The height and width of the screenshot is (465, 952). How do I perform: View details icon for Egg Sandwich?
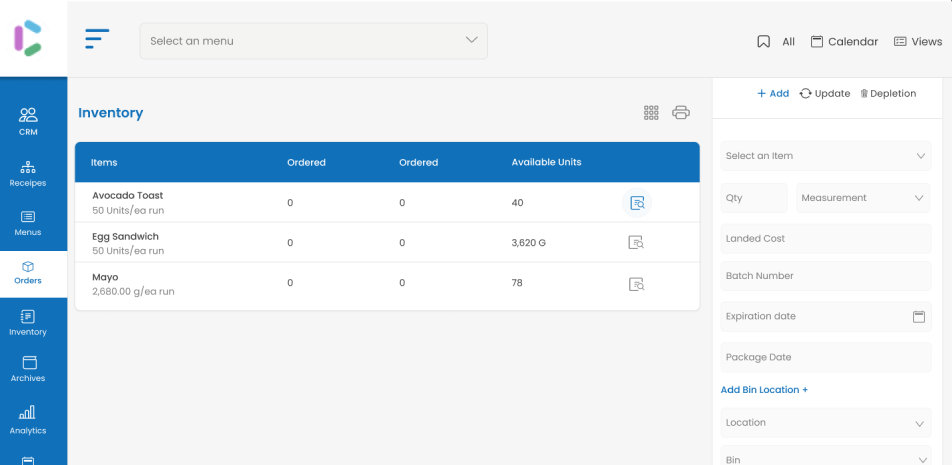tap(636, 243)
